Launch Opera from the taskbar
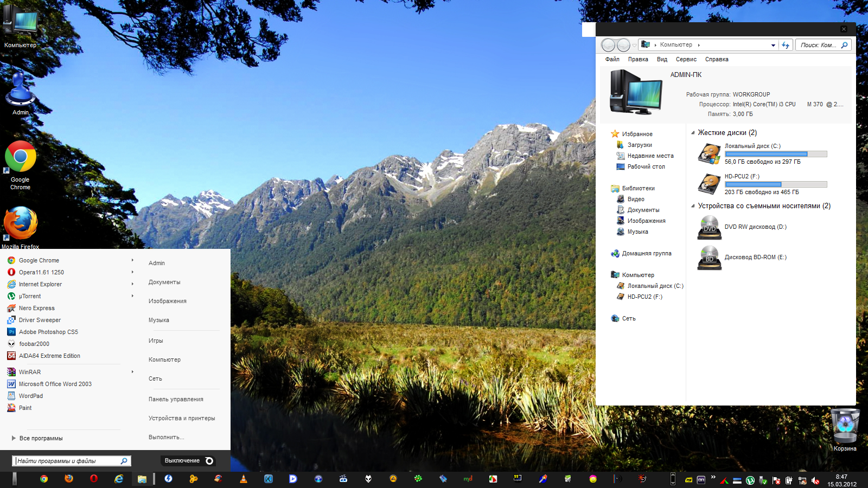 point(94,479)
